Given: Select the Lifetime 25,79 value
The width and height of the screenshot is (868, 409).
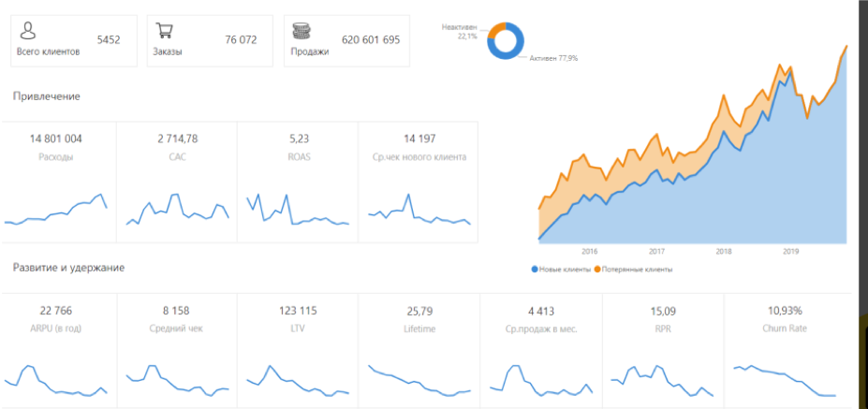Looking at the screenshot, I should click(419, 311).
